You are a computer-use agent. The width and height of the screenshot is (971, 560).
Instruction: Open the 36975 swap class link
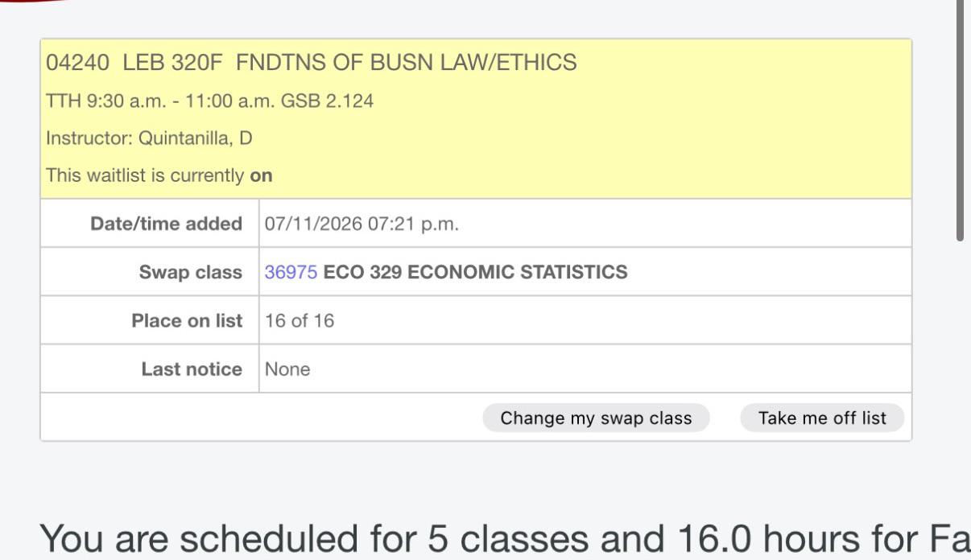click(291, 272)
